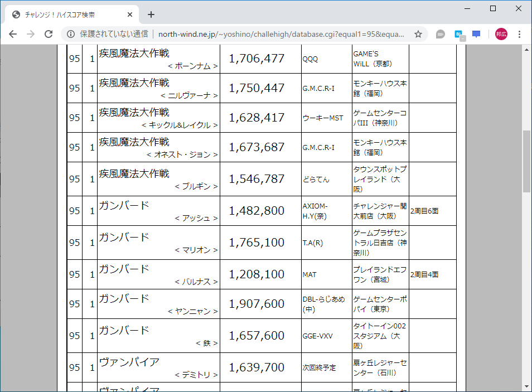Open the 邦広 profile avatar
Screen dimensions: 532x392
pos(500,34)
